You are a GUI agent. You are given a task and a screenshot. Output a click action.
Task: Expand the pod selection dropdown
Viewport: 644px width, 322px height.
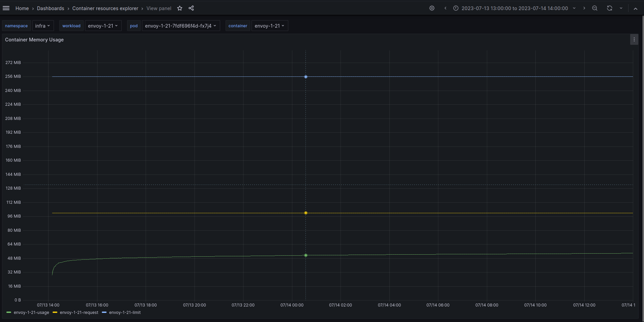181,26
